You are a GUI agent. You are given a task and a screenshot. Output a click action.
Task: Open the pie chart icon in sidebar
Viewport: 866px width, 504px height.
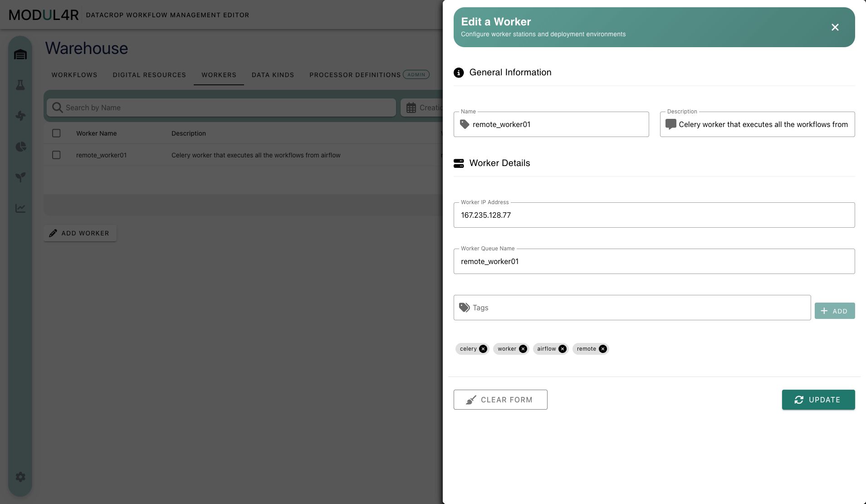[x=20, y=147]
